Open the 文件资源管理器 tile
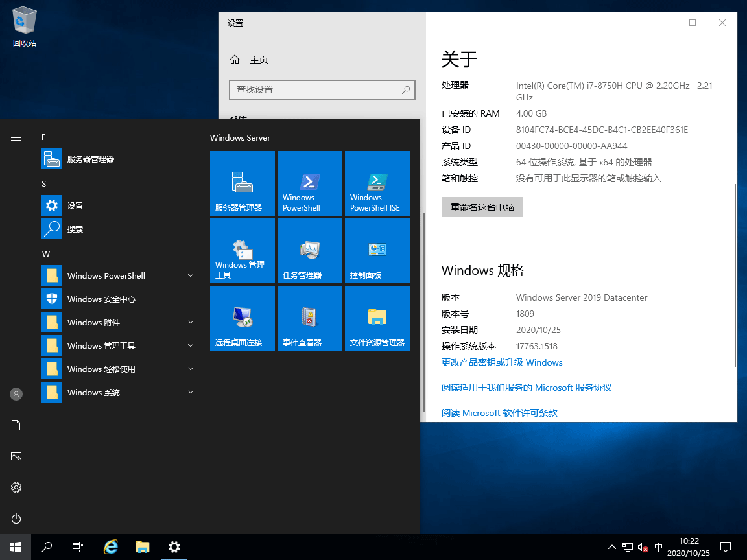Image resolution: width=747 pixels, height=560 pixels. 377,318
